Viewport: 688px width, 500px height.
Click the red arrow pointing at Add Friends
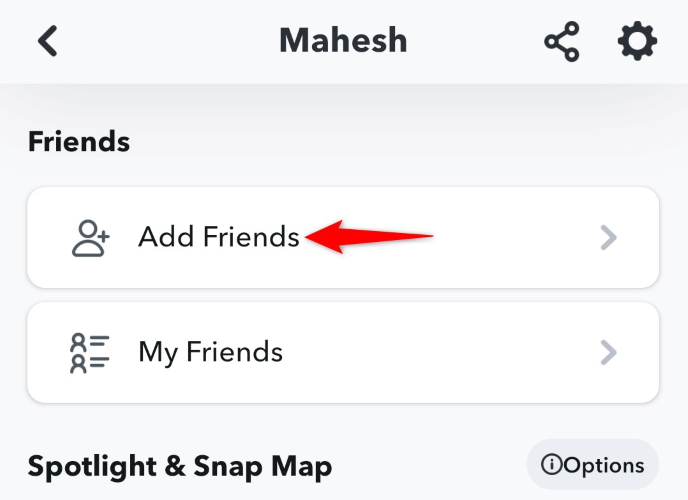tap(370, 237)
